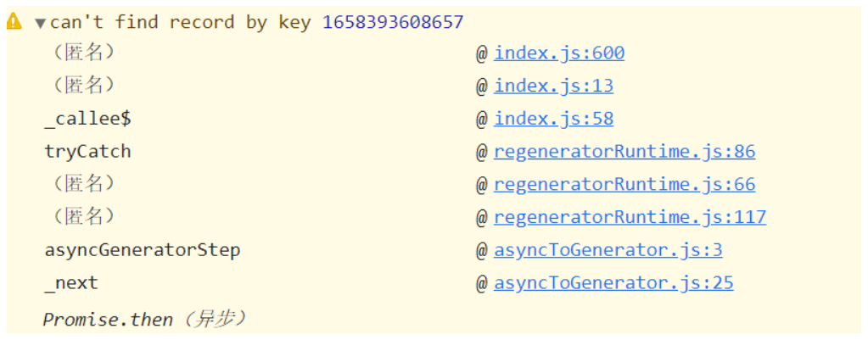Open the index.js:13 source link
The height and width of the screenshot is (340, 868).
click(x=553, y=86)
